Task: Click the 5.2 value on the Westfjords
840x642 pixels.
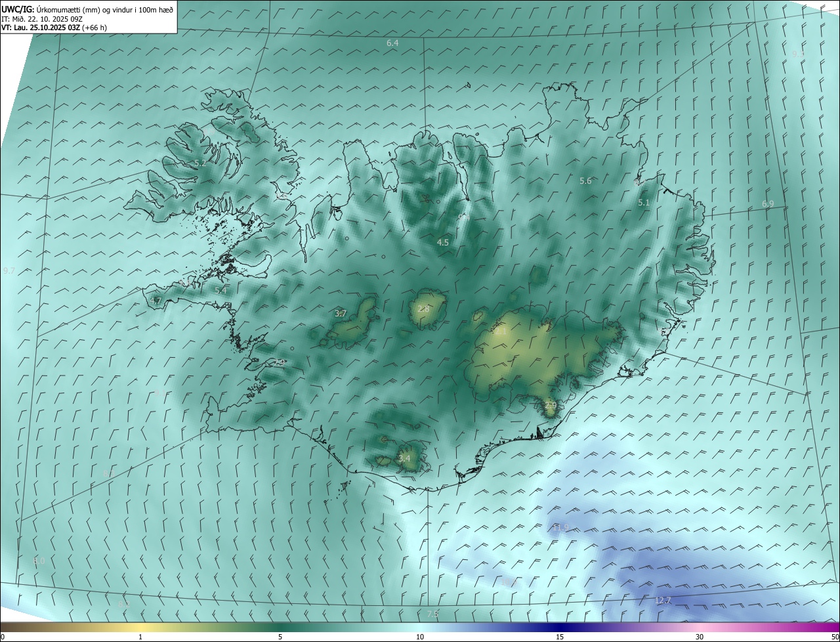Action: click(x=200, y=163)
